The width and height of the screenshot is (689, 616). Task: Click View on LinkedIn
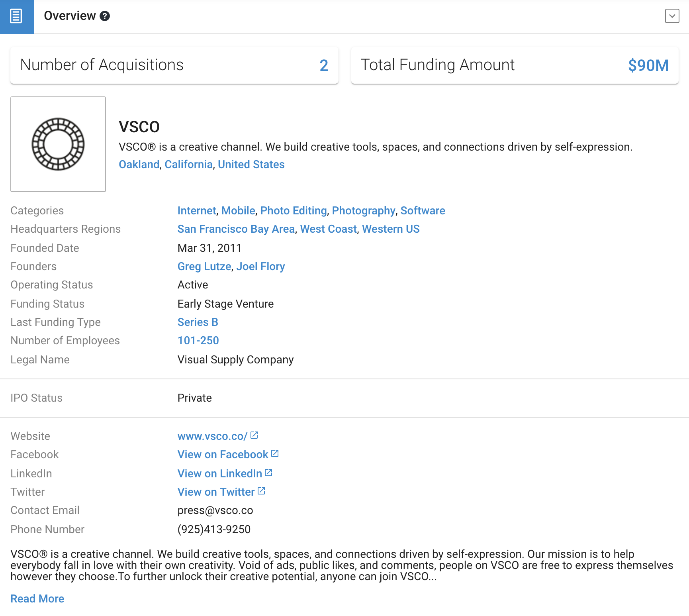(219, 474)
